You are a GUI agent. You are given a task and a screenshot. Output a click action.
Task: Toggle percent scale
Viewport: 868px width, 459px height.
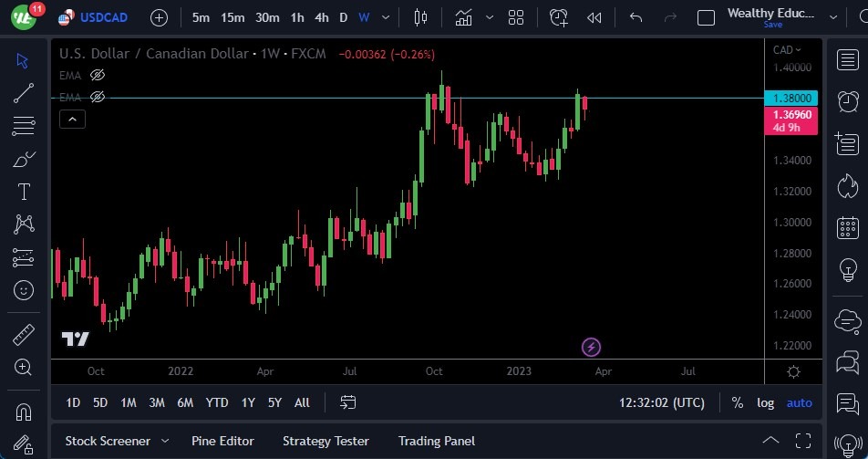tap(738, 403)
